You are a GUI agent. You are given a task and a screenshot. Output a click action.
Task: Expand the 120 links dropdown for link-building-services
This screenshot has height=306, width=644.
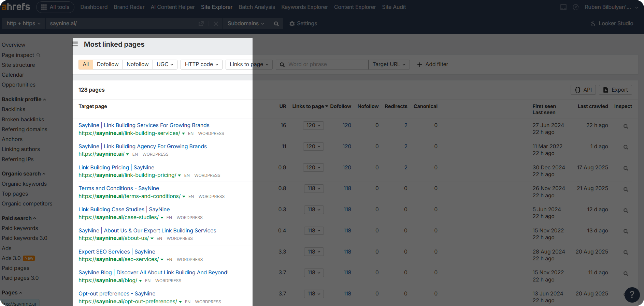tap(313, 125)
